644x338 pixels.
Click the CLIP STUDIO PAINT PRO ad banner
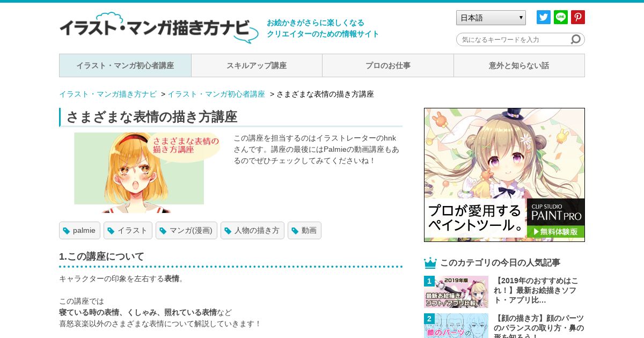click(x=504, y=175)
